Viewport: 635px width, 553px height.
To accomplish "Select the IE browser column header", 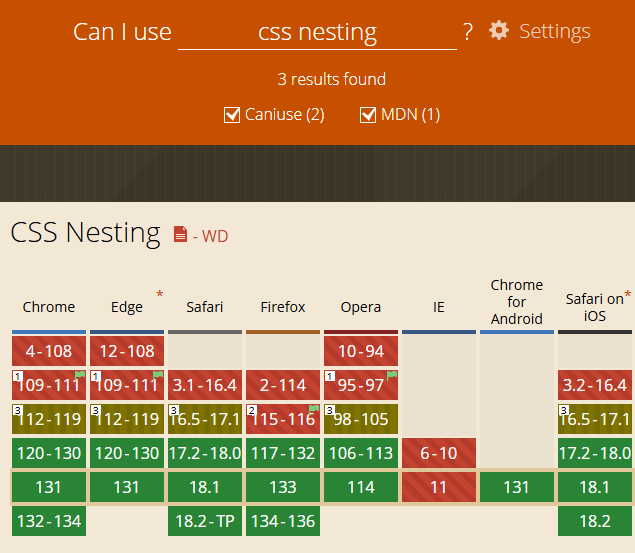I will tap(439, 307).
